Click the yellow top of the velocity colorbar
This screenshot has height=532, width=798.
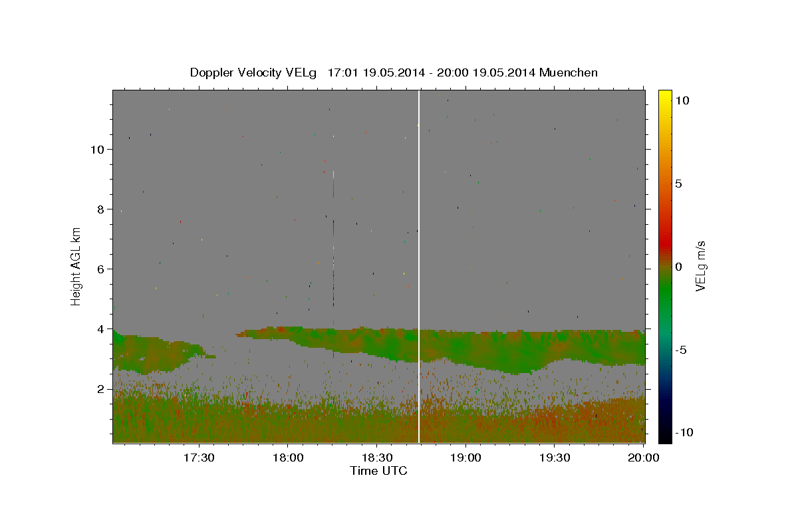(665, 96)
